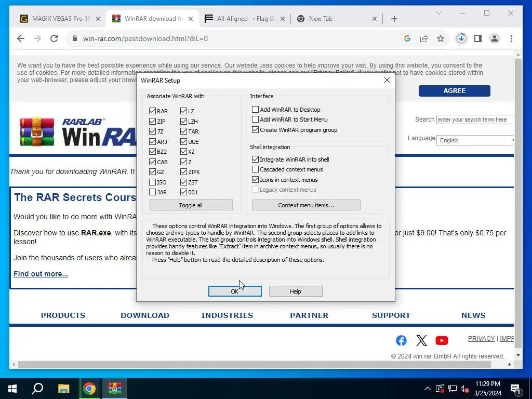Open a new tab with plus icon
The width and height of the screenshot is (532, 399).
pos(394,19)
